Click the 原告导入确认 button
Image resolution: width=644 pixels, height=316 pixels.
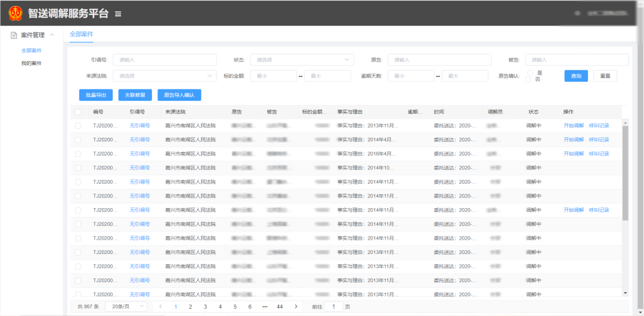[x=179, y=95]
